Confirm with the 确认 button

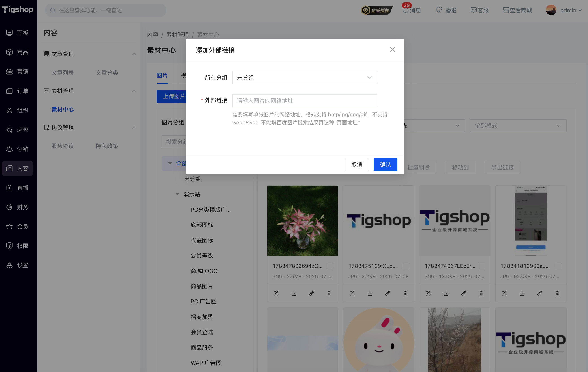coord(385,164)
